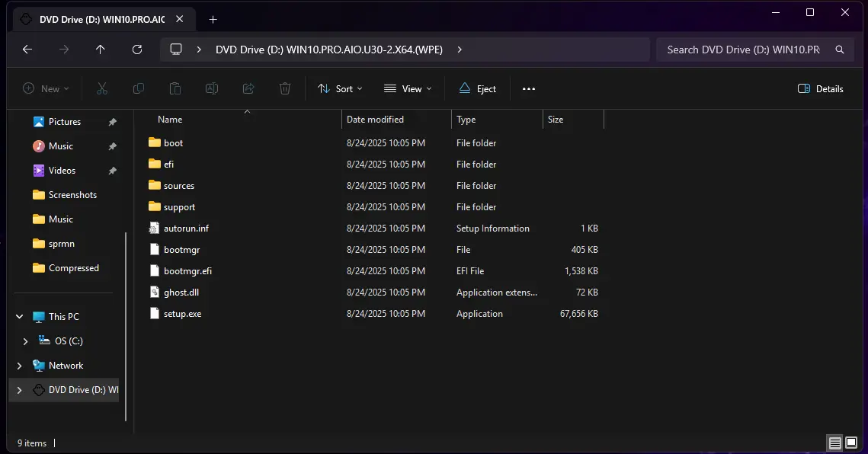Click the DVD Drive (D:) breadcrumb text
The width and height of the screenshot is (868, 454).
328,50
